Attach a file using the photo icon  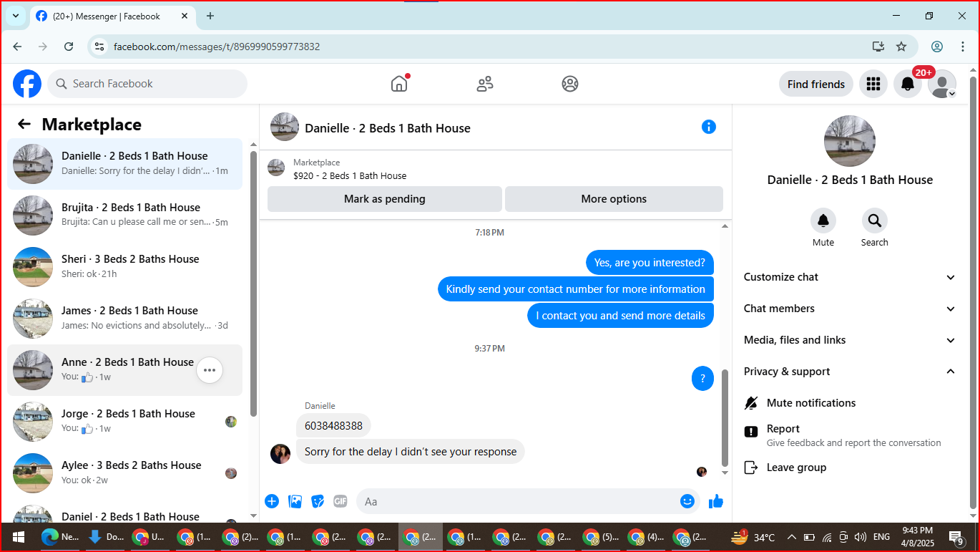pyautogui.click(x=295, y=501)
